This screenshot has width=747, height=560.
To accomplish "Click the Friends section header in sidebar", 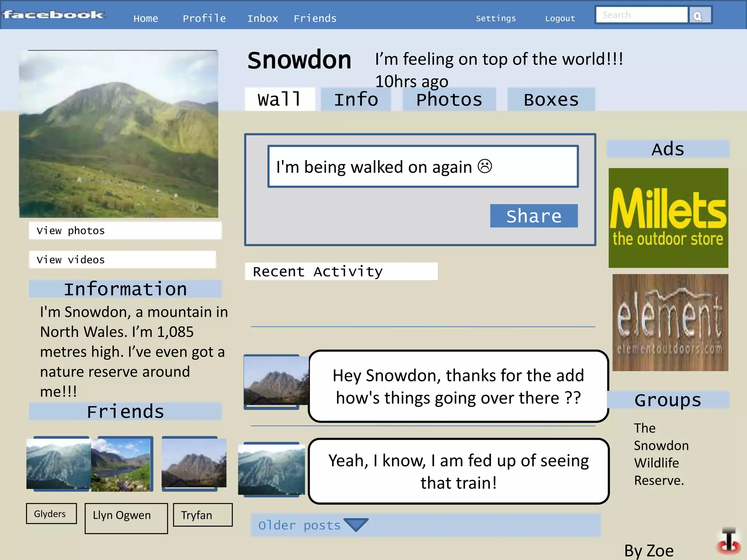I will click(125, 411).
